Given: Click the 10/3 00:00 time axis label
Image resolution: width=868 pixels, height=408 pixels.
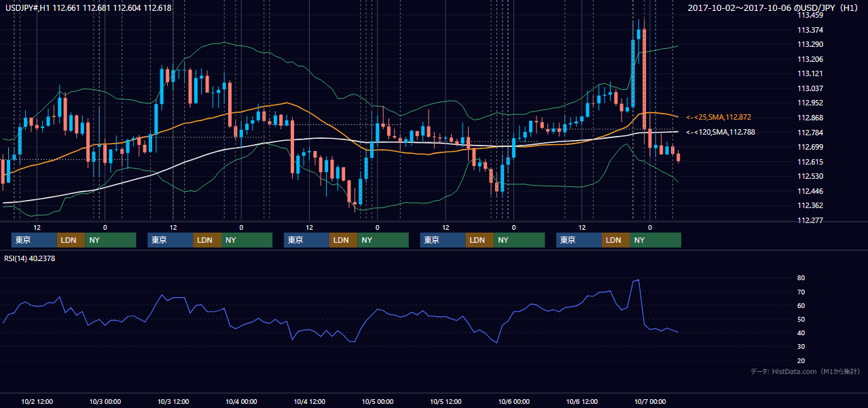Looking at the screenshot, I should click(x=105, y=401).
